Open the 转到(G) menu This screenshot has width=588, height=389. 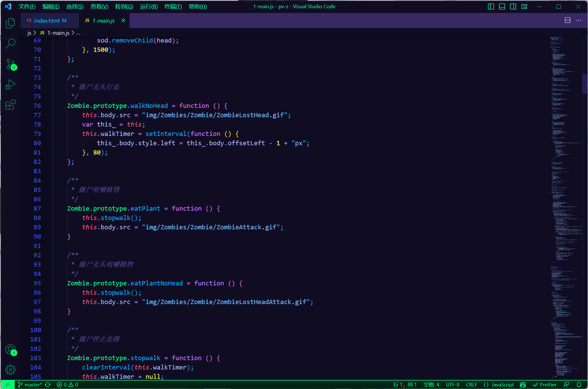click(124, 7)
